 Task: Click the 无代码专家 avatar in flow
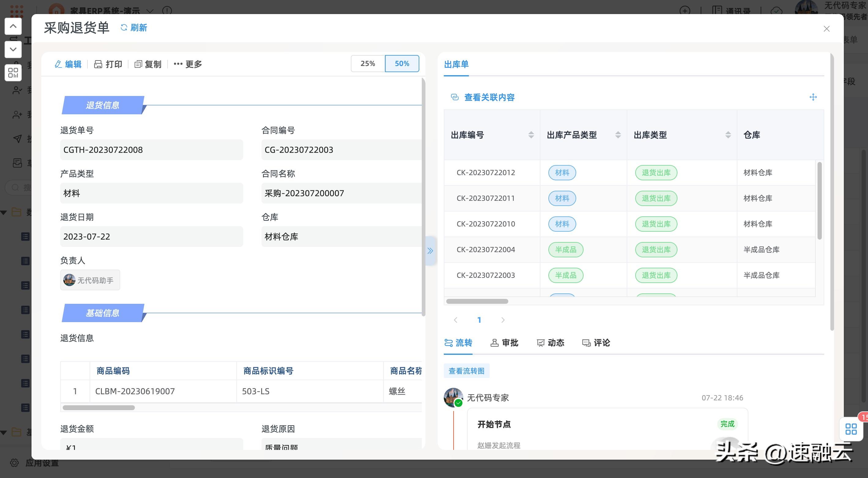(453, 398)
